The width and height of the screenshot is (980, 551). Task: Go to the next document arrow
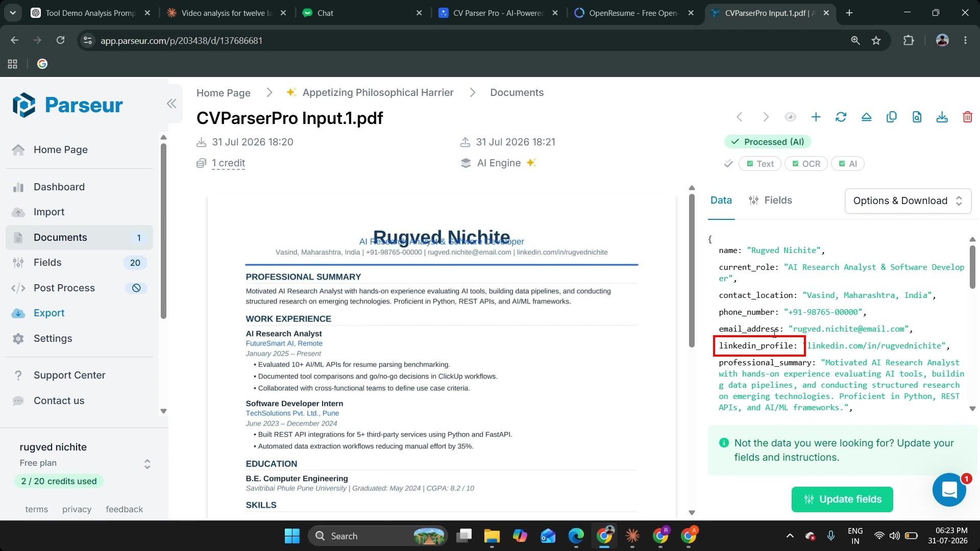pos(766,117)
